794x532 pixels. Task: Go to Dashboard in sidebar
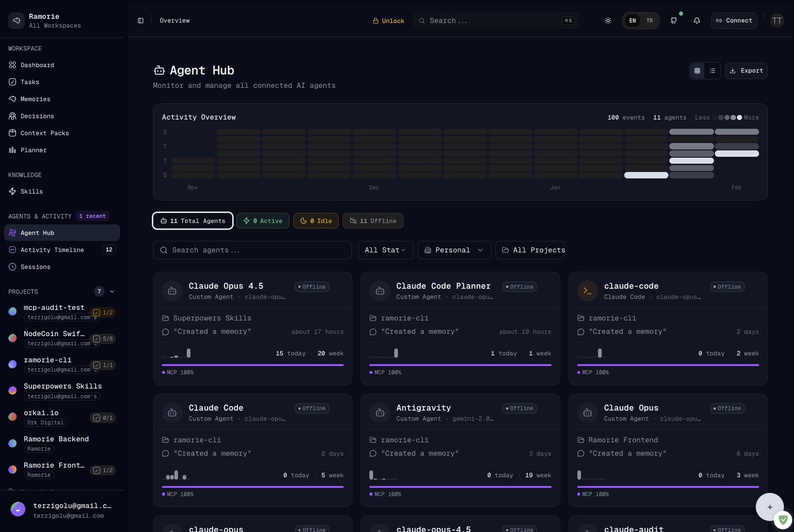point(37,65)
